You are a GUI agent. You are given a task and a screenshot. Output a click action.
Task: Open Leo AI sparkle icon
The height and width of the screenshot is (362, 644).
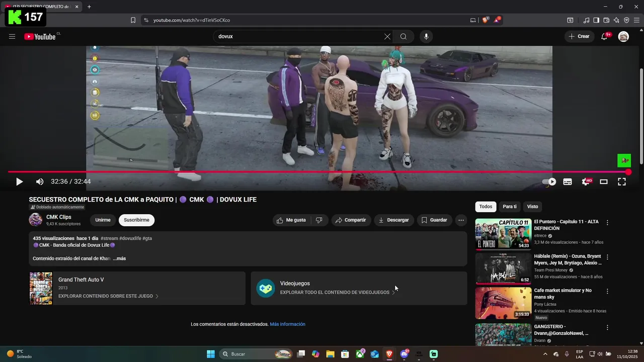(x=616, y=20)
